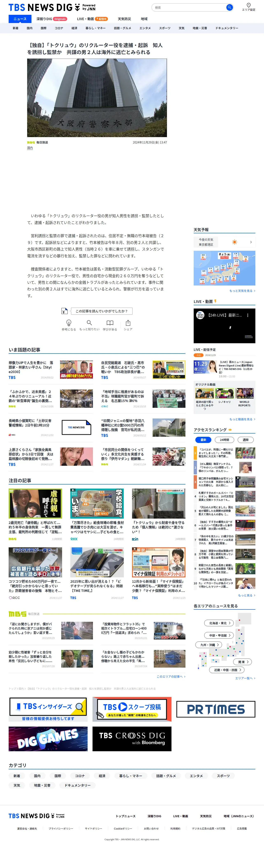Click the 暮らし・マネー pill in the カテゴリ section
Viewport: 264px width, 868px height.
pos(131,776)
